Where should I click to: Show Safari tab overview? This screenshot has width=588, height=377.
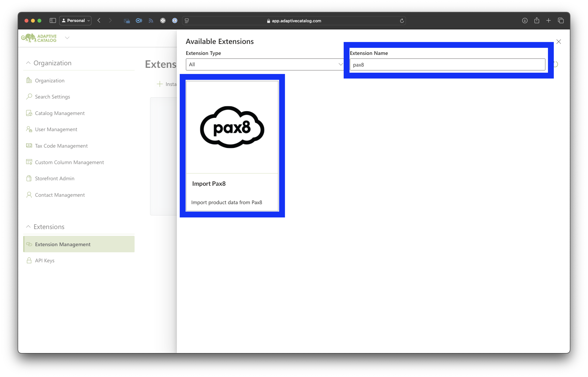tap(561, 20)
